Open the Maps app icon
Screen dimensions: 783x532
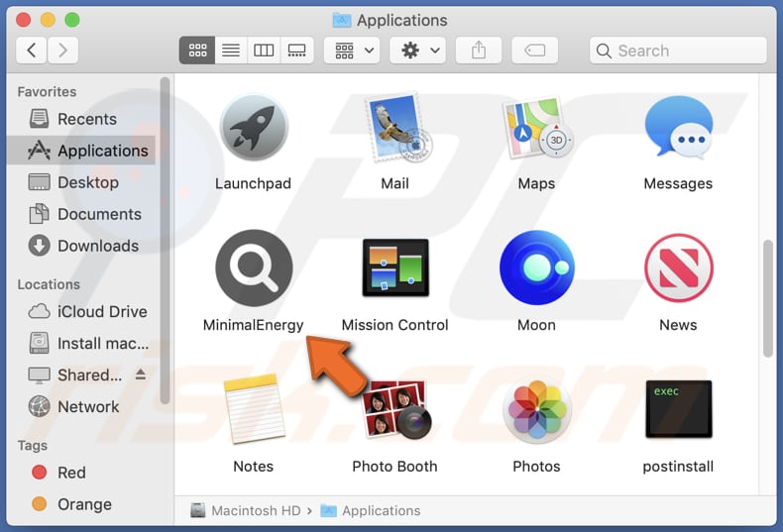tap(537, 128)
